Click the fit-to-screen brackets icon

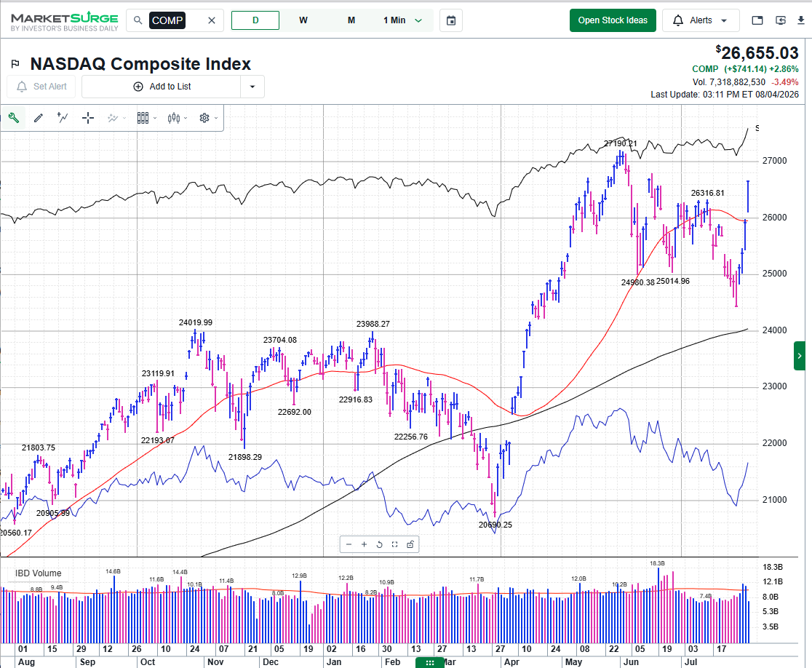[x=394, y=544]
